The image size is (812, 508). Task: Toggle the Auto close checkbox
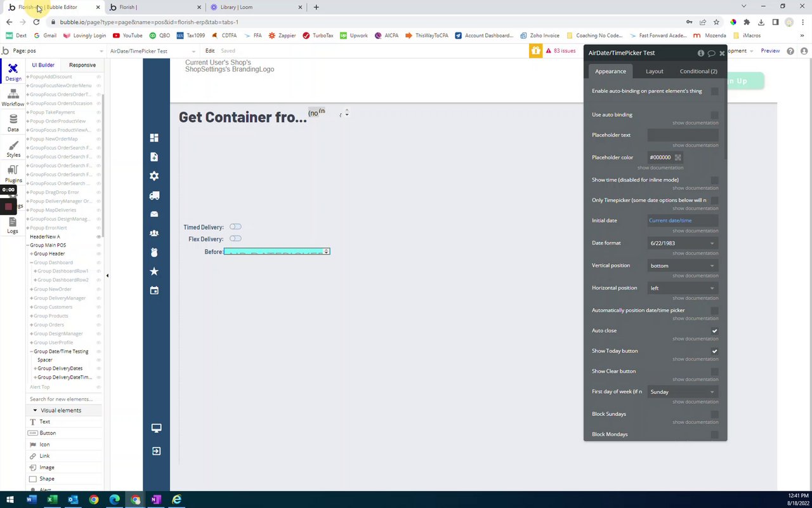(715, 331)
